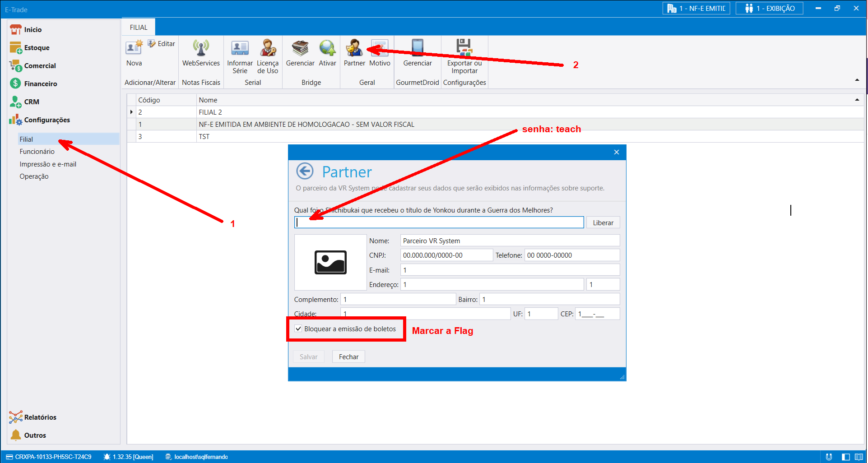Click the password question input field
This screenshot has height=463, width=868.
439,222
